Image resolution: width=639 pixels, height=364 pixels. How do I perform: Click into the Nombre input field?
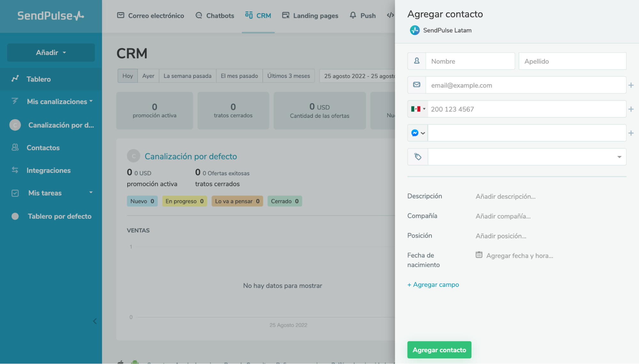coord(470,61)
